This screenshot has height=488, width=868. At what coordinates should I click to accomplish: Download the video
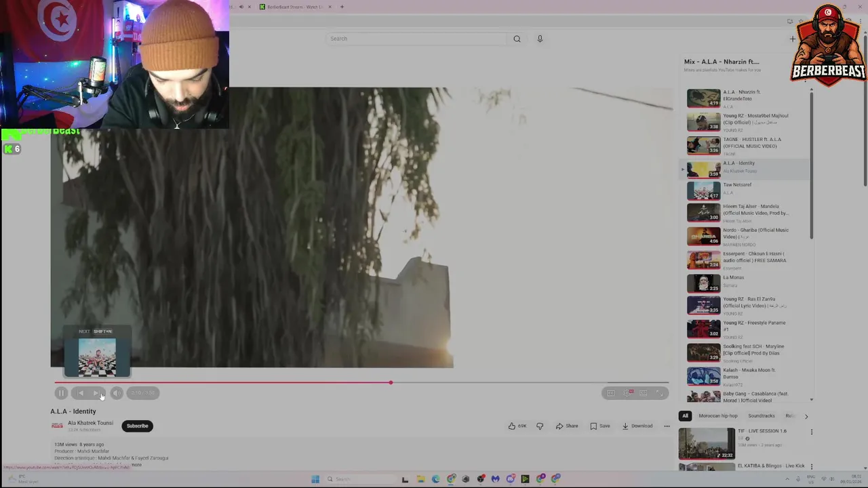[637, 426]
